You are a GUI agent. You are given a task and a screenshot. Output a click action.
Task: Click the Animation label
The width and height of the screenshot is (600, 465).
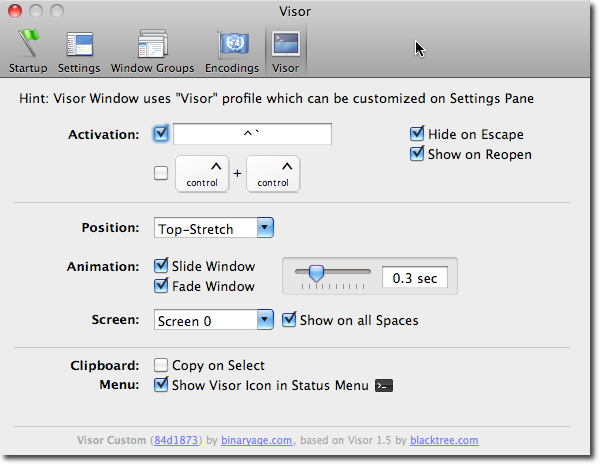click(x=103, y=266)
